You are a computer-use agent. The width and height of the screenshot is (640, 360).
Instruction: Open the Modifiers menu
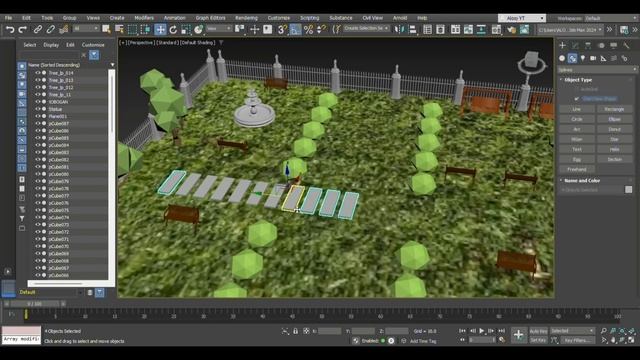tap(144, 18)
